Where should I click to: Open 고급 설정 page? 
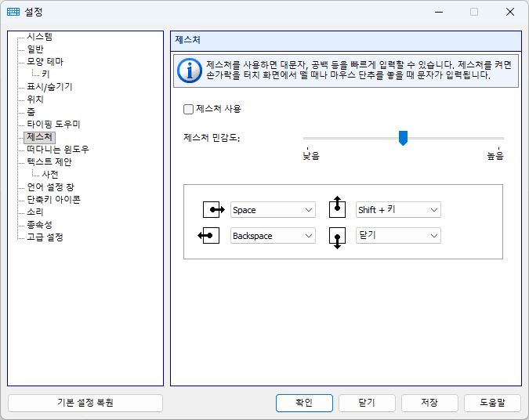45,237
